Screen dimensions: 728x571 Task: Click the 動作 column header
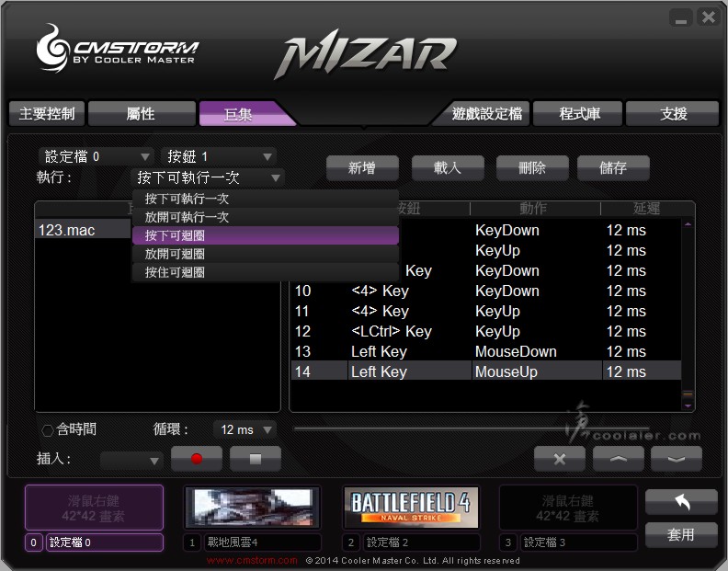[535, 209]
